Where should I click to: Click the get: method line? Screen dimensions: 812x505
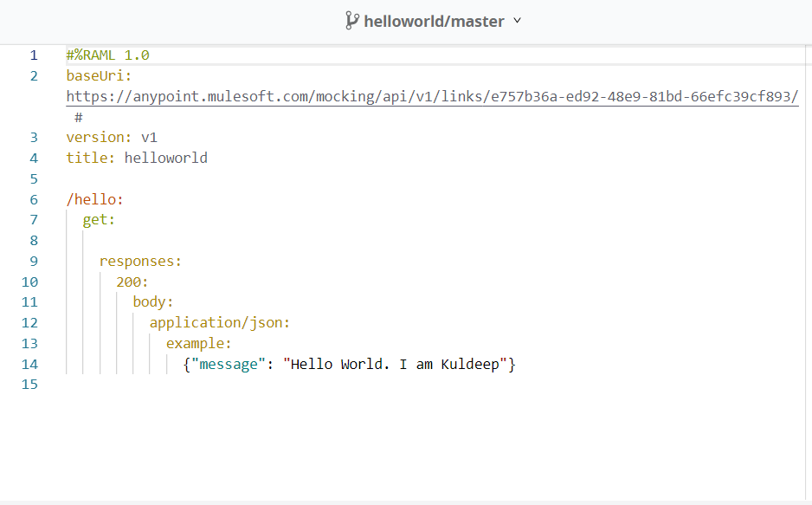point(99,220)
